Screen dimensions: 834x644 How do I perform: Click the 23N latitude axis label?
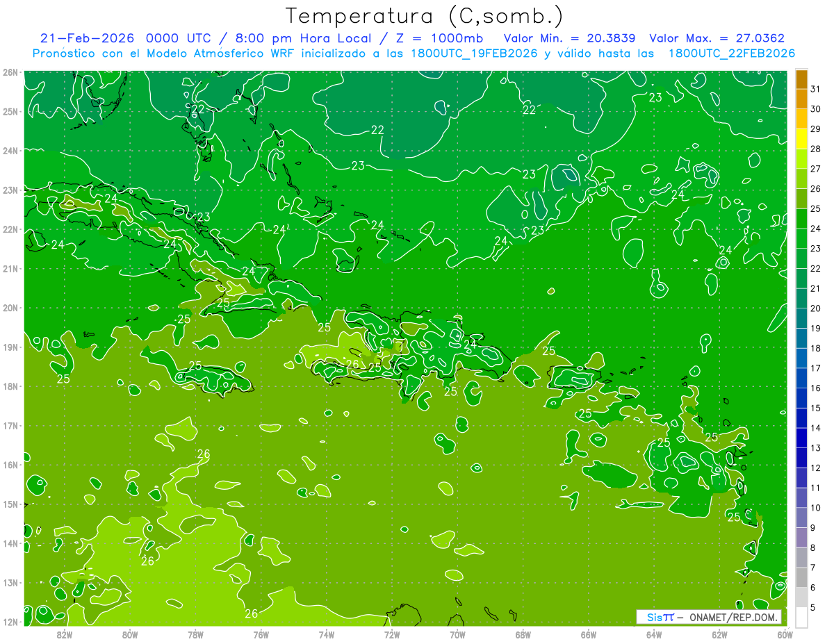point(10,190)
